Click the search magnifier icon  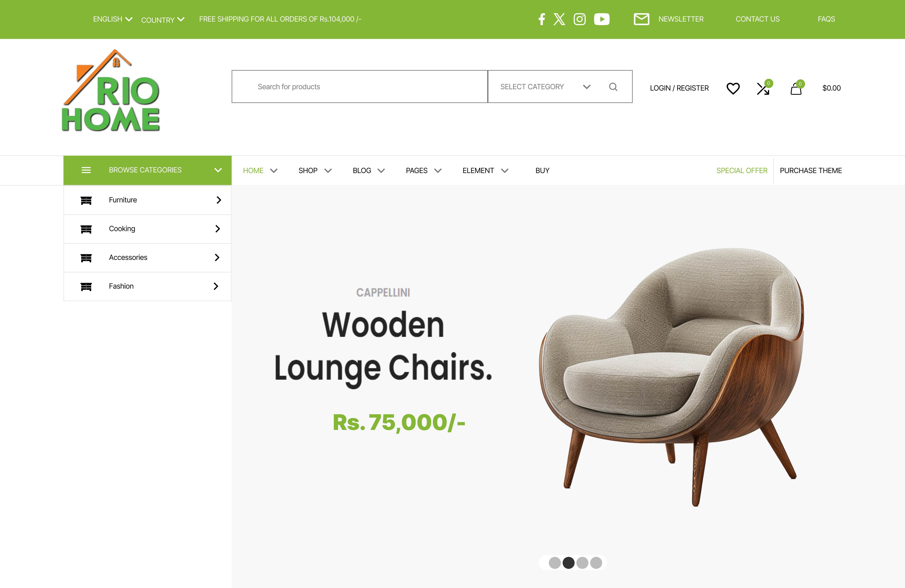(x=613, y=87)
